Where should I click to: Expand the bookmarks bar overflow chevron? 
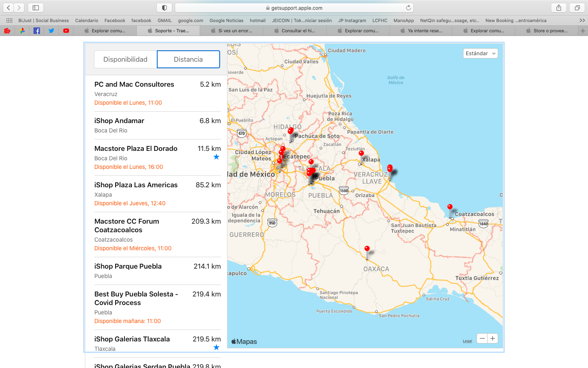[x=582, y=20]
